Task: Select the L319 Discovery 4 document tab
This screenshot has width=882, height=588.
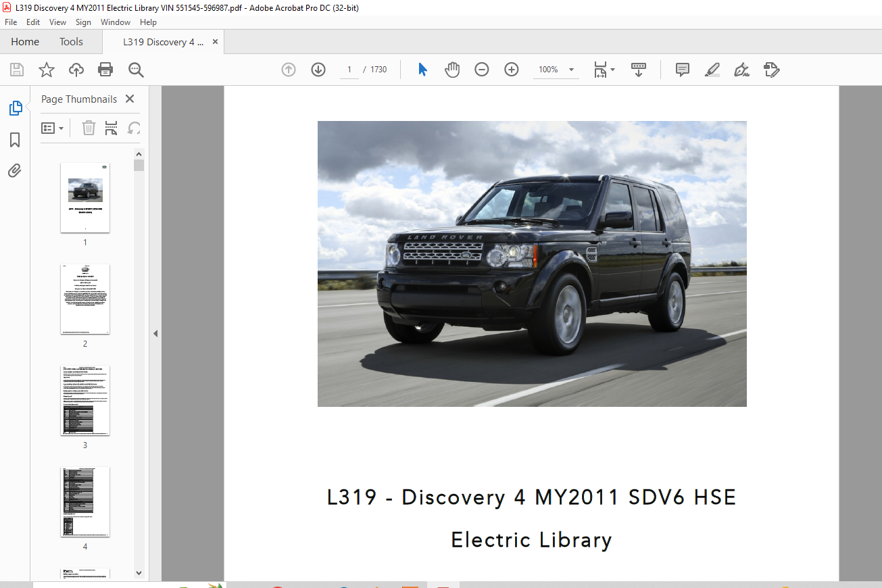Action: pyautogui.click(x=164, y=42)
